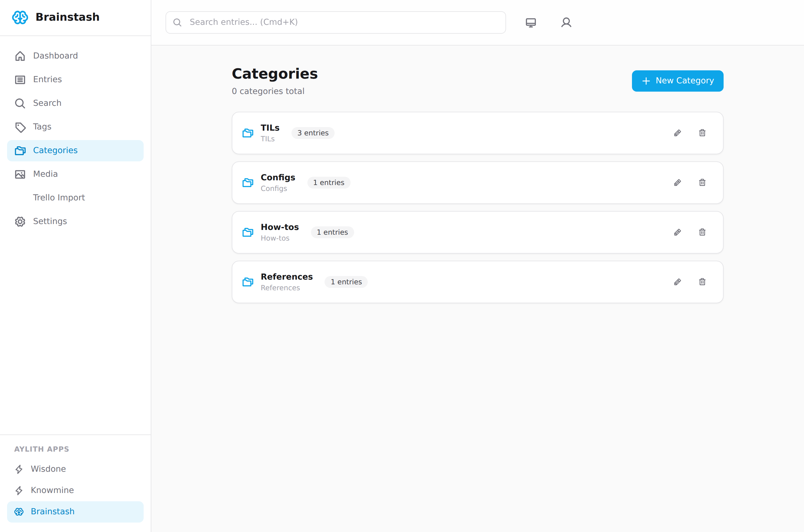804x532 pixels.
Task: Select Categories in the sidebar
Action: [75, 150]
